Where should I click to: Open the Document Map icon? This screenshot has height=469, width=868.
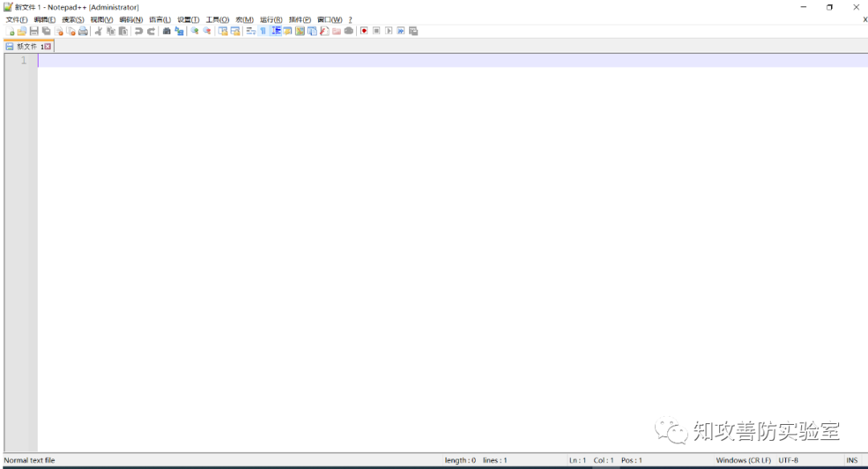[300, 31]
